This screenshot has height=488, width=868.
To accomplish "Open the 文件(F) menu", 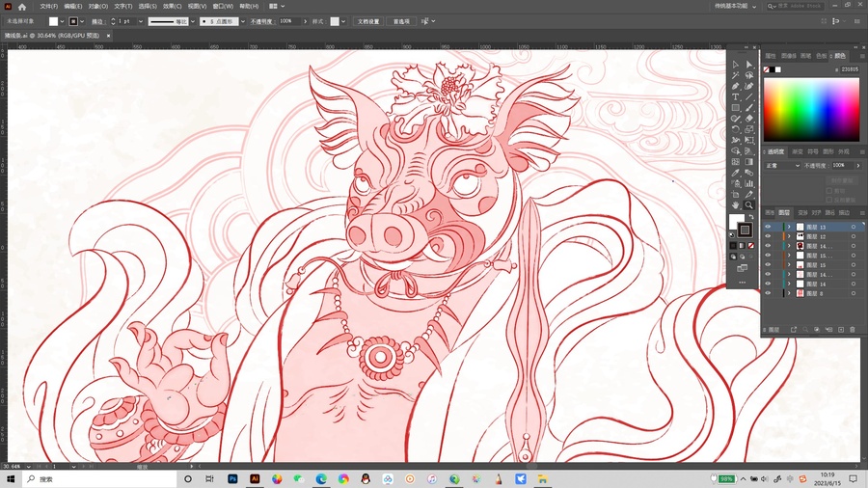I will (x=49, y=6).
